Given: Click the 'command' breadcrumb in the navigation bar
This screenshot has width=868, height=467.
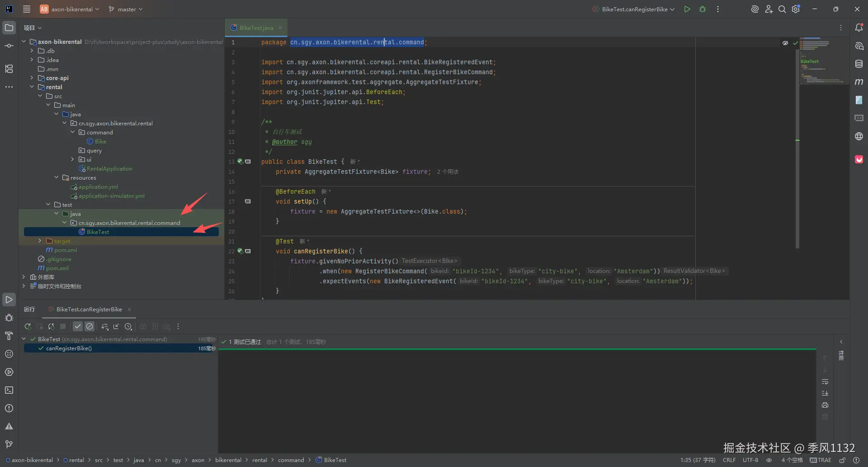Looking at the screenshot, I should [x=291, y=460].
